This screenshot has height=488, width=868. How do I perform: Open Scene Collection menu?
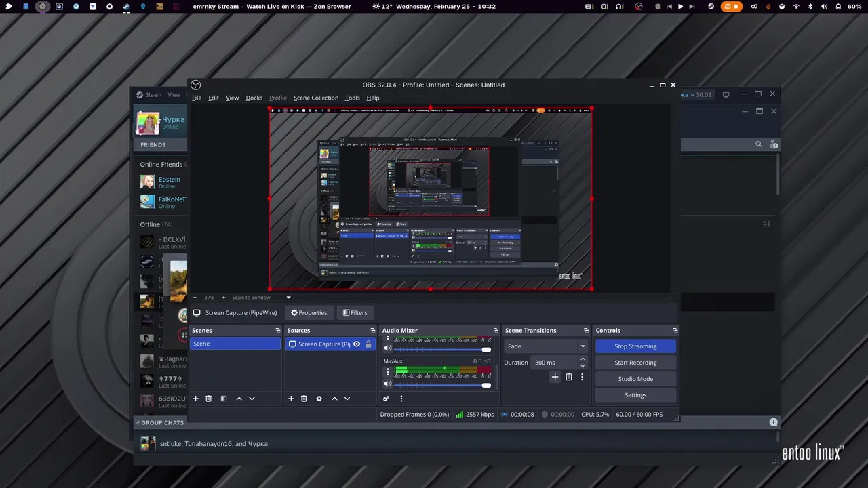316,98
